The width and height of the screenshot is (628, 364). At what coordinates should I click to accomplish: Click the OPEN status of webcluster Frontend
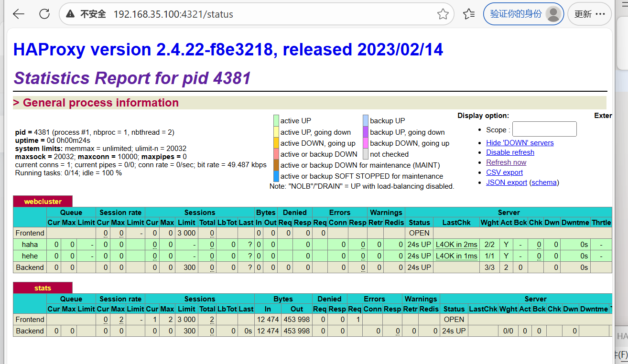click(419, 233)
